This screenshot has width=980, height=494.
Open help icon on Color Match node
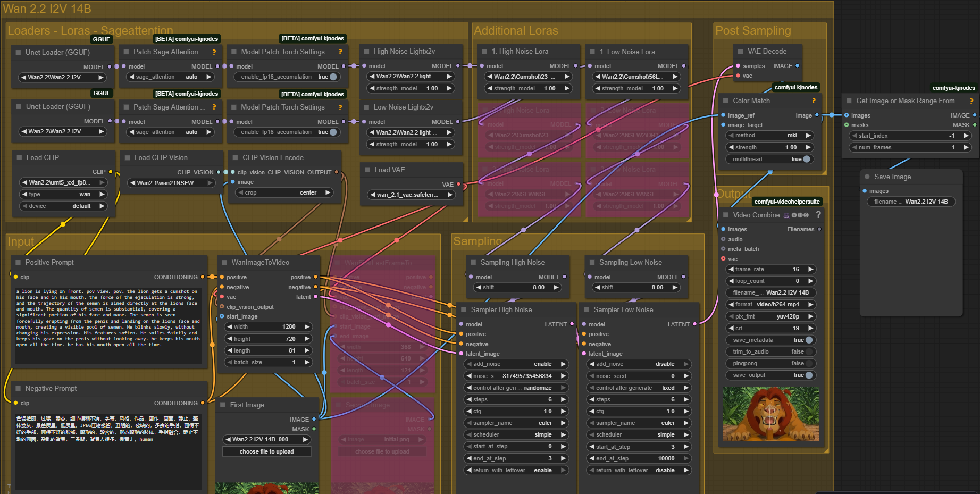(814, 101)
